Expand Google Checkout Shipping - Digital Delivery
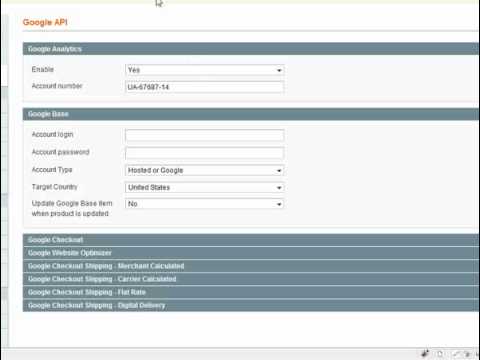 point(251,305)
